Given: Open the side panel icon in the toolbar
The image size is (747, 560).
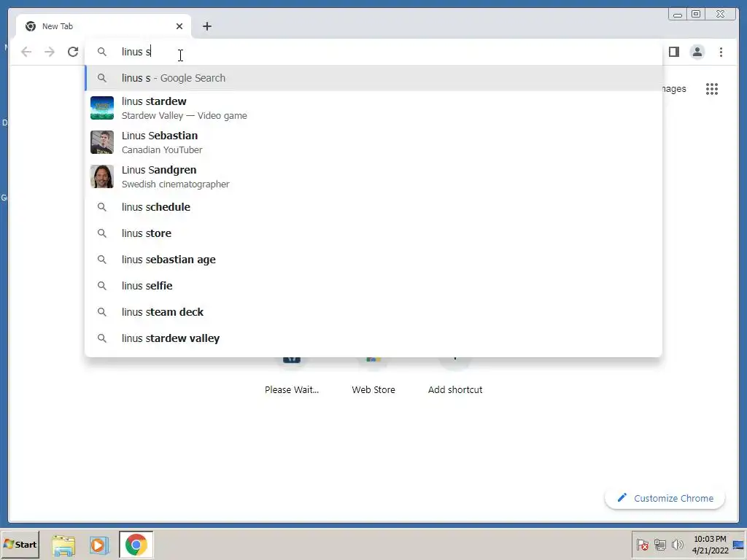Looking at the screenshot, I should [673, 52].
